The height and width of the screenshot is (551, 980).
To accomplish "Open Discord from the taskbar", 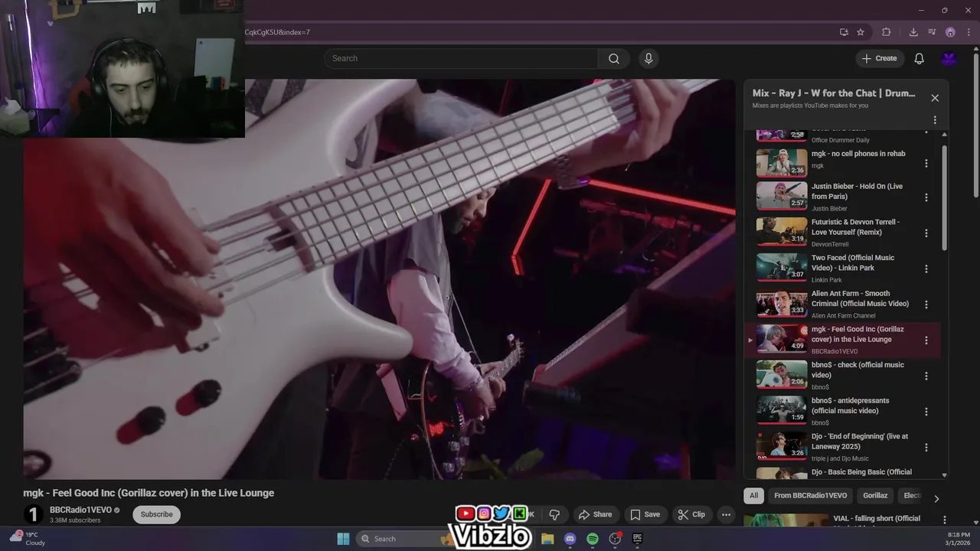I will pyautogui.click(x=570, y=539).
